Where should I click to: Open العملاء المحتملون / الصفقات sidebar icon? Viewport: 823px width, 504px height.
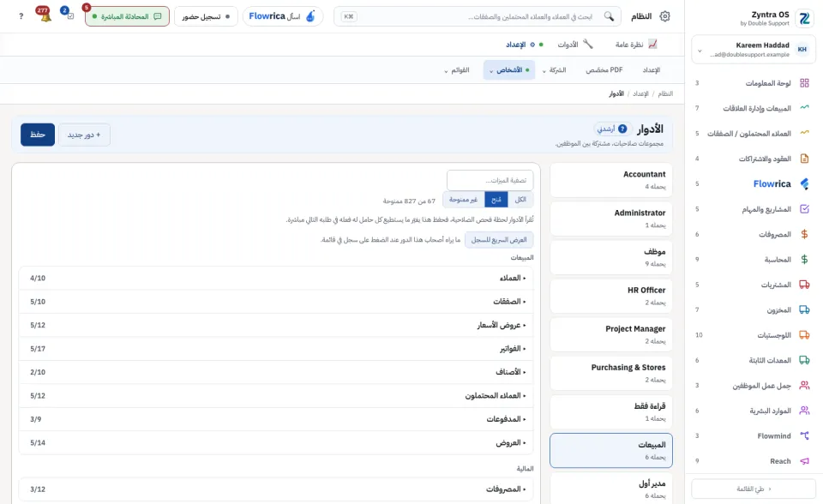[x=804, y=133]
